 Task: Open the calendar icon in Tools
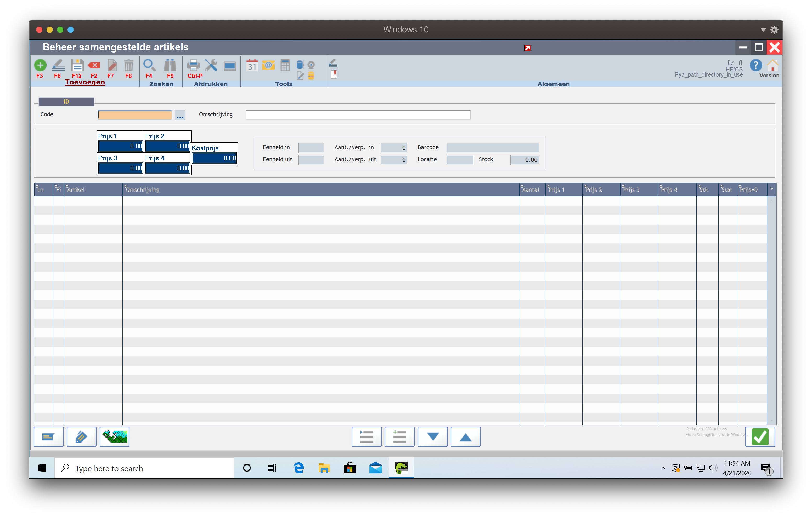coord(252,65)
